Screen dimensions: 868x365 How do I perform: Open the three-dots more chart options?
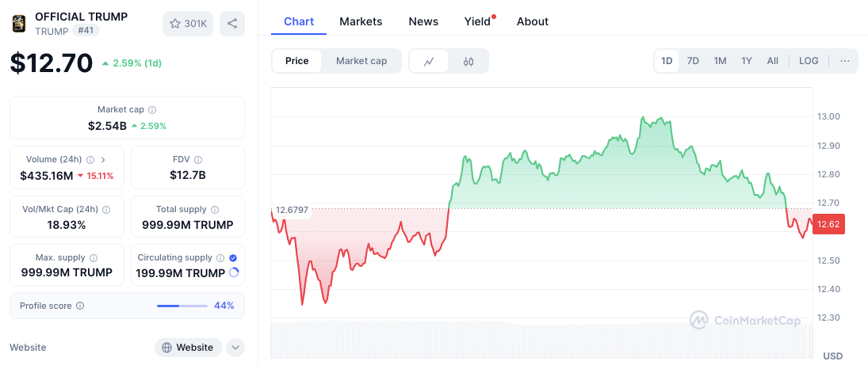[x=845, y=61]
